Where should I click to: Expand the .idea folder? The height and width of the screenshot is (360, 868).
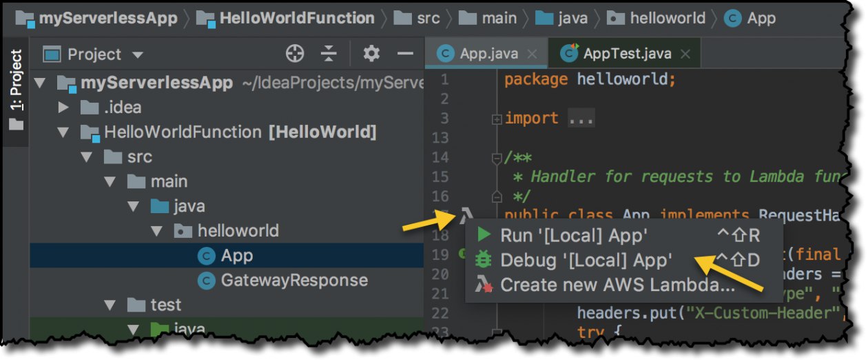pyautogui.click(x=63, y=108)
